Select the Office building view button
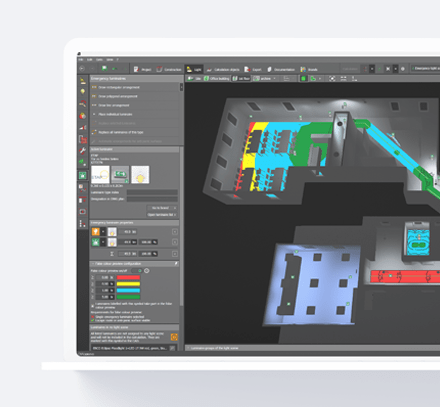 217,79
